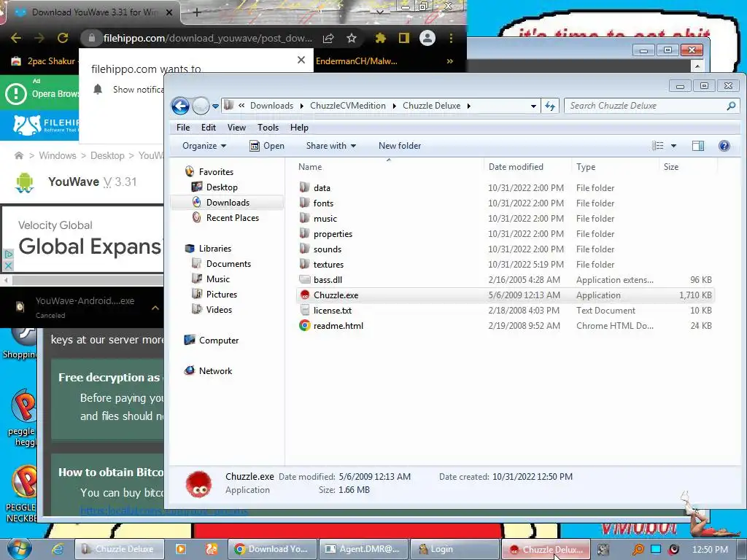Screen dimensions: 747x560
Task: Select Computer in navigation pane
Action: pyautogui.click(x=219, y=341)
